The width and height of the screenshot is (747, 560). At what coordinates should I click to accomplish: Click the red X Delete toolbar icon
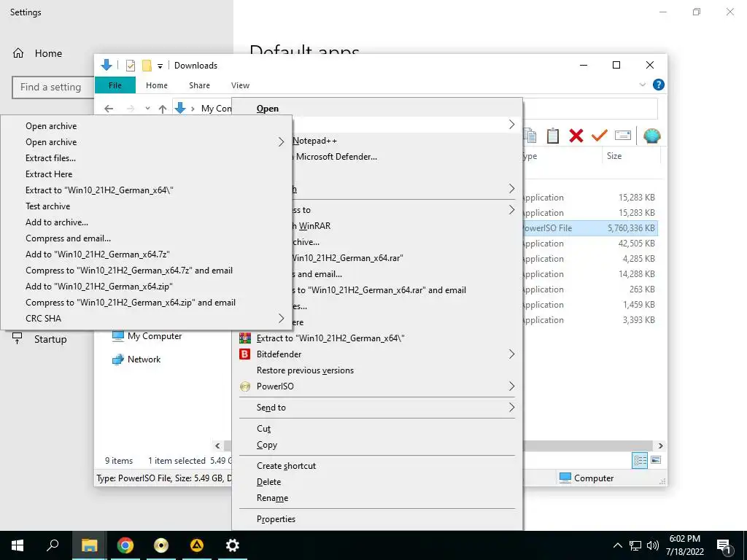576,136
